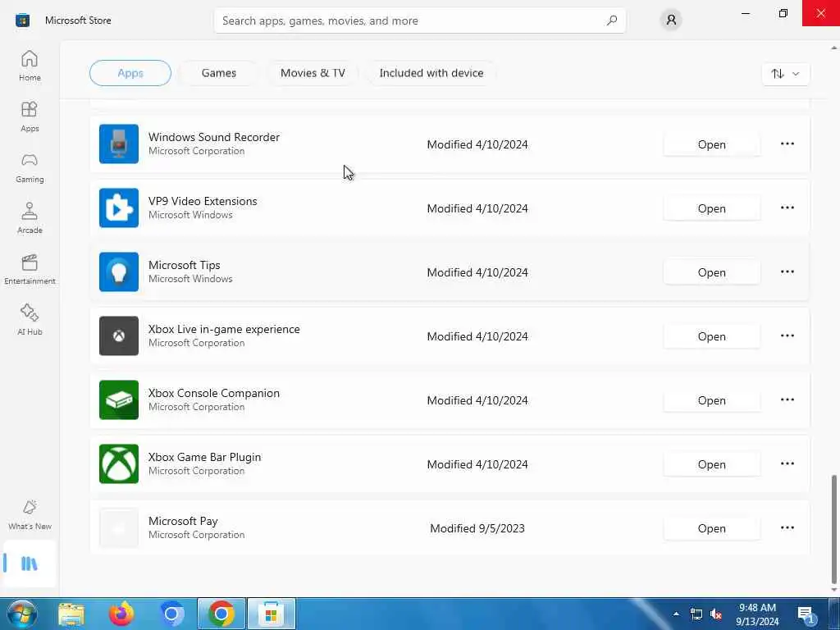This screenshot has height=630, width=840.
Task: Open more options for Xbox Console Companion
Action: (x=787, y=399)
